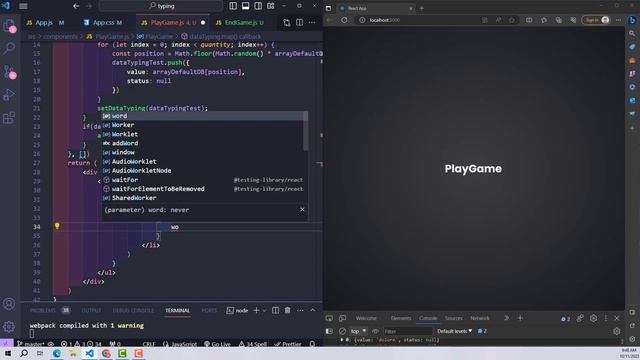
Task: Click Go Live in the status bar
Action: pos(217,344)
